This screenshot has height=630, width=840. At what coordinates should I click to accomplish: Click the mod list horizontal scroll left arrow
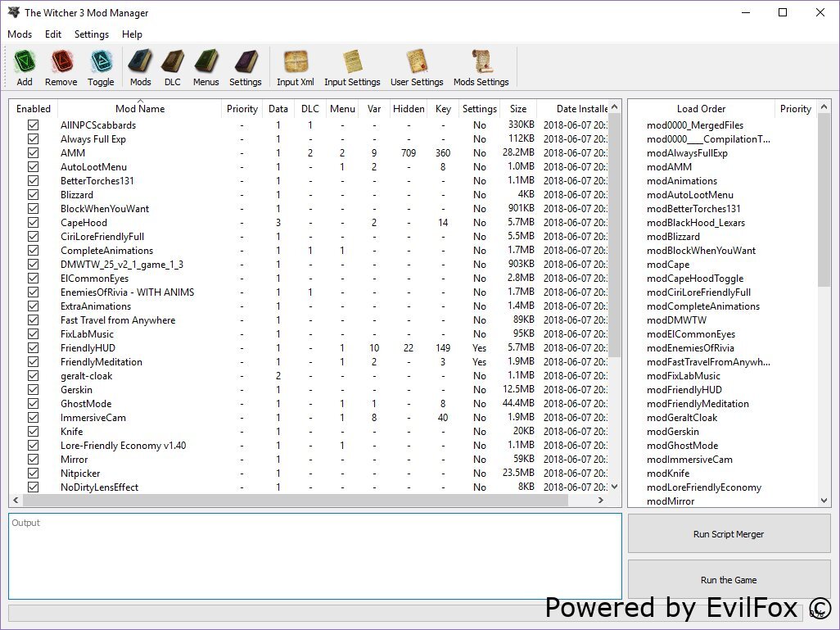point(16,501)
